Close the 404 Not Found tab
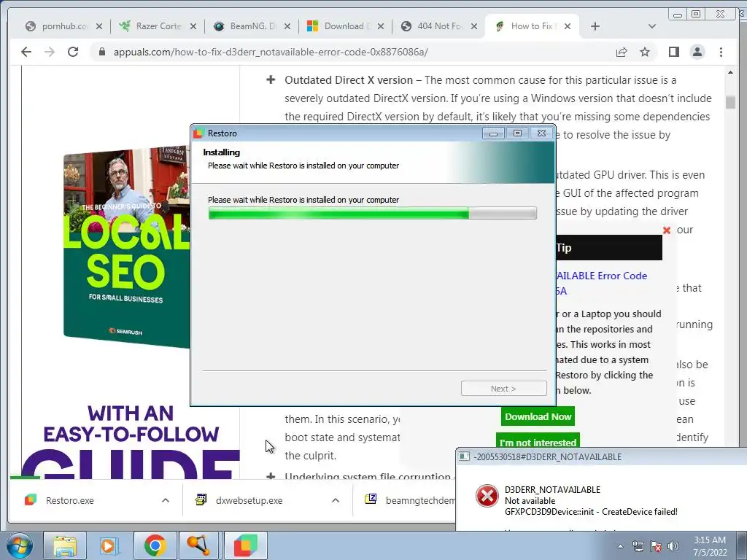This screenshot has width=747, height=560. pos(474,26)
